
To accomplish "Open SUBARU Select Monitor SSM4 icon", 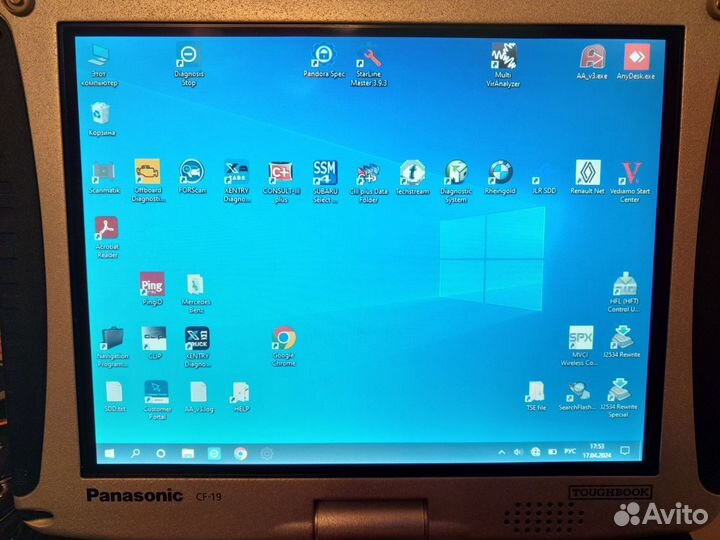I will [x=325, y=182].
